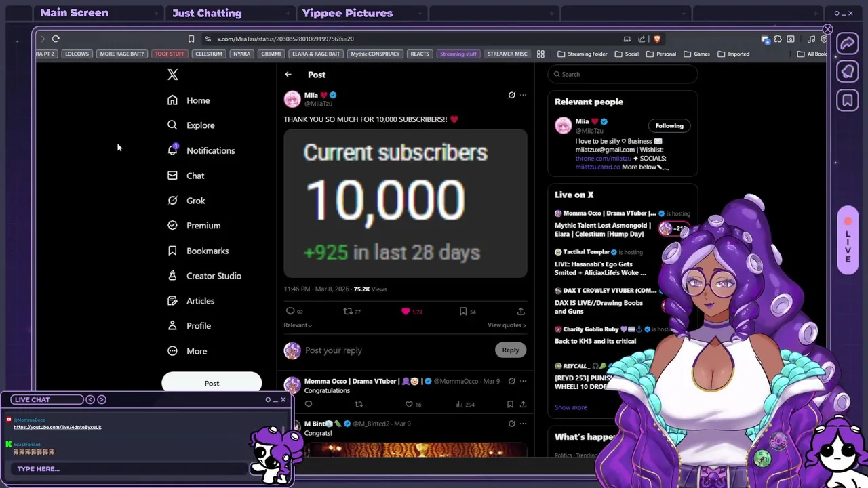Bookmark the post using bookmark icon
The width and height of the screenshot is (868, 488).
coord(463,311)
